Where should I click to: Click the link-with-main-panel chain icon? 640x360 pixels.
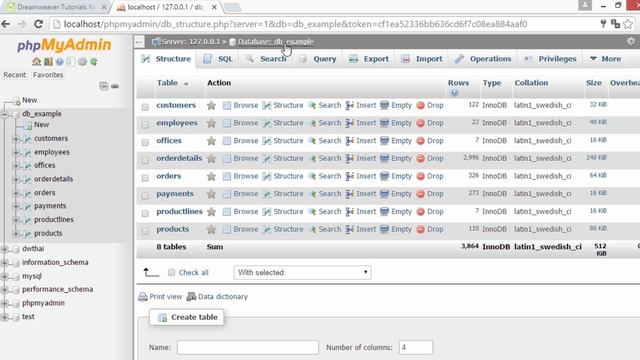pos(115,86)
